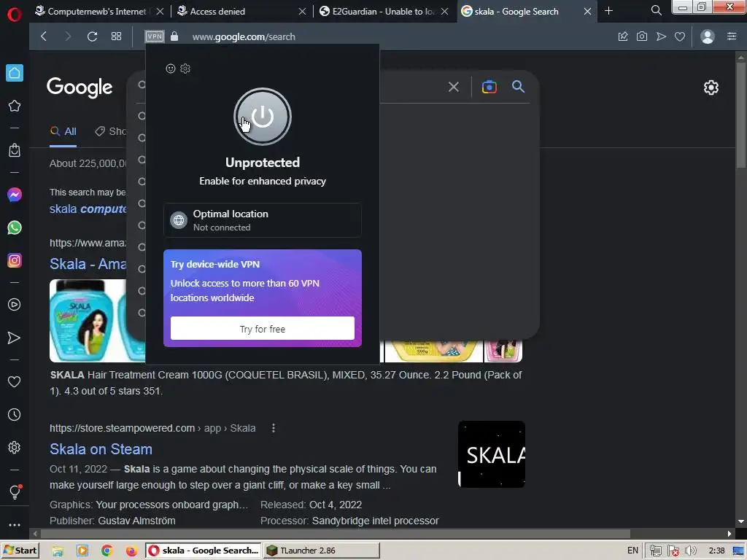Open shopping bag icon in sidebar
Viewport: 747px width, 560px height.
(x=15, y=150)
